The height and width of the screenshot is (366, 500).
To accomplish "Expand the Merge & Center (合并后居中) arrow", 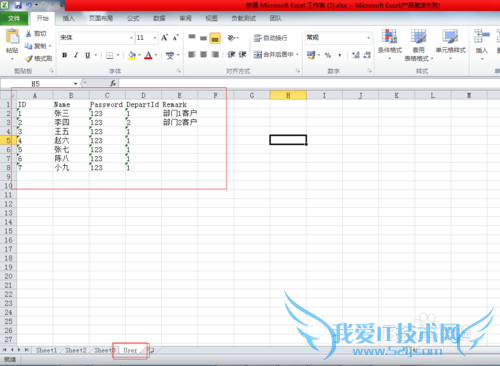I will (297, 54).
